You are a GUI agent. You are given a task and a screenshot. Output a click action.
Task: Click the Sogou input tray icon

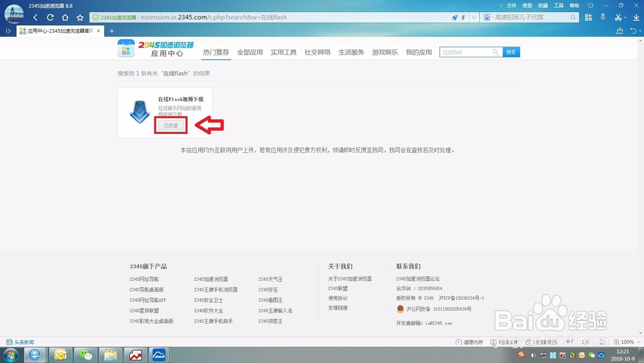click(x=521, y=355)
